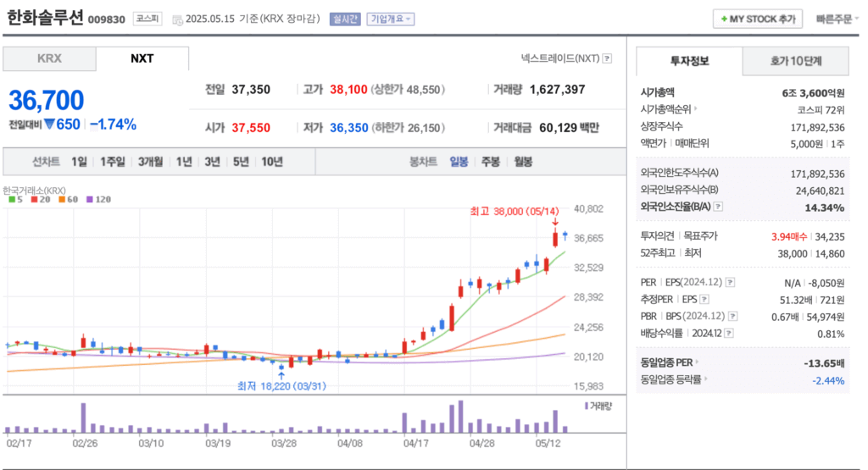Switch to 월봉 candlestick chart
This screenshot has height=470, width=868.
[x=523, y=162]
